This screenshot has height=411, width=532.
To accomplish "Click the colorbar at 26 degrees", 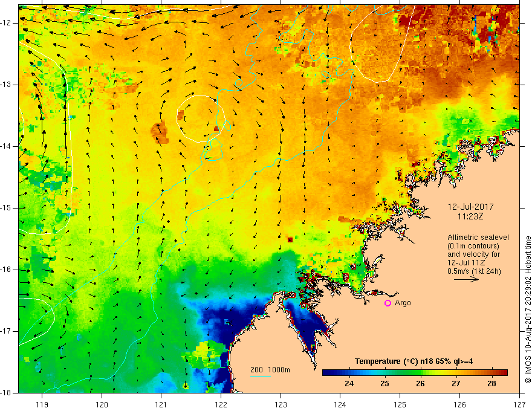I will [x=420, y=373].
